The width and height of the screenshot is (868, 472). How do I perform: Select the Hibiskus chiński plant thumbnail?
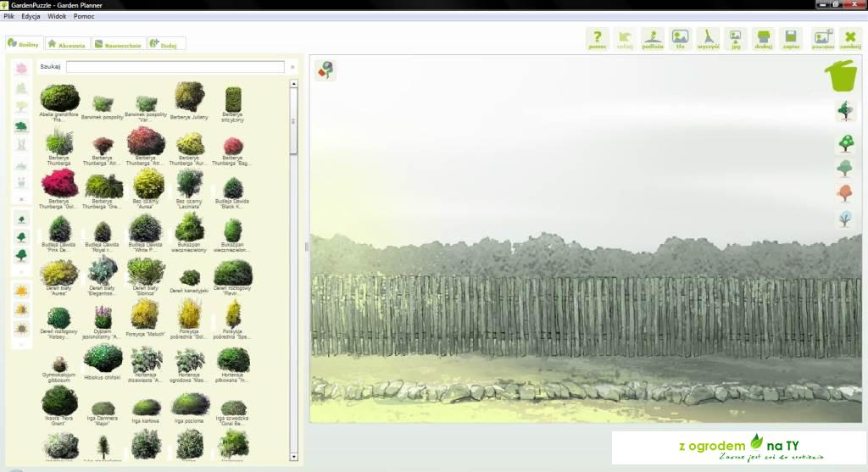(103, 359)
